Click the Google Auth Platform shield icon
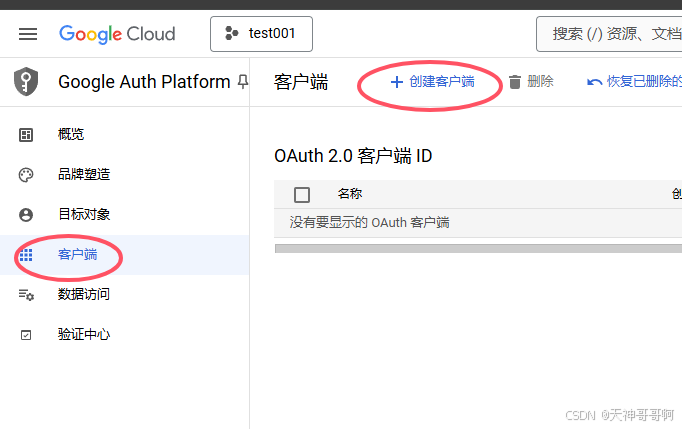This screenshot has width=682, height=429. 26,81
